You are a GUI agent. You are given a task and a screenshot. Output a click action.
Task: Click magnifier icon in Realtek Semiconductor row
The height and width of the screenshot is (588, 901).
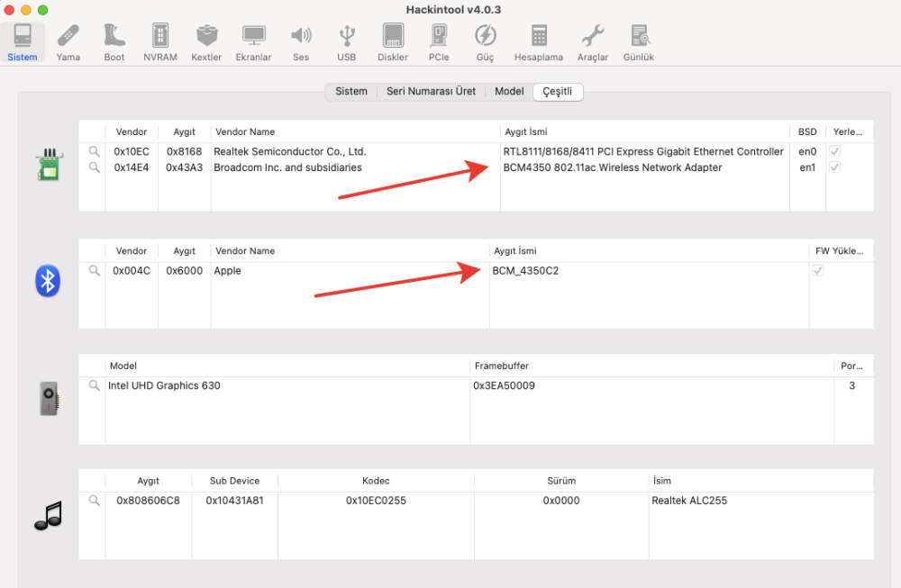95,151
